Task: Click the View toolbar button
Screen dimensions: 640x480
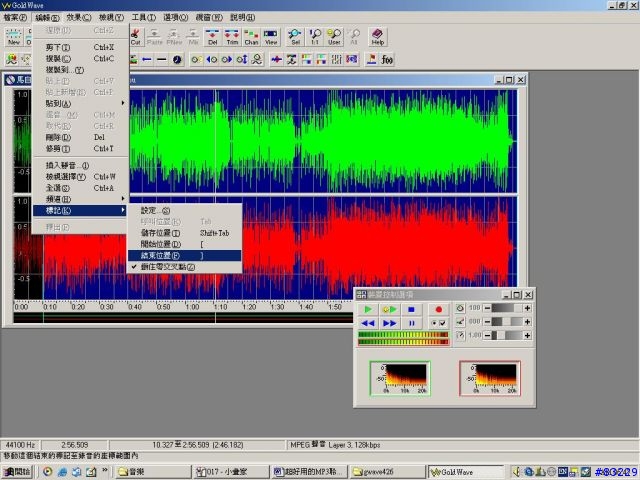Action: coord(271,37)
